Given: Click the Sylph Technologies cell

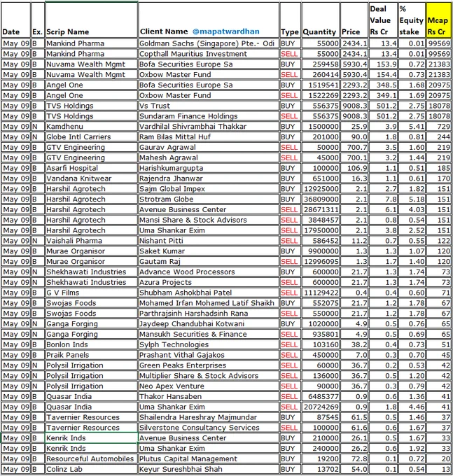Looking at the screenshot, I should (x=209, y=344).
